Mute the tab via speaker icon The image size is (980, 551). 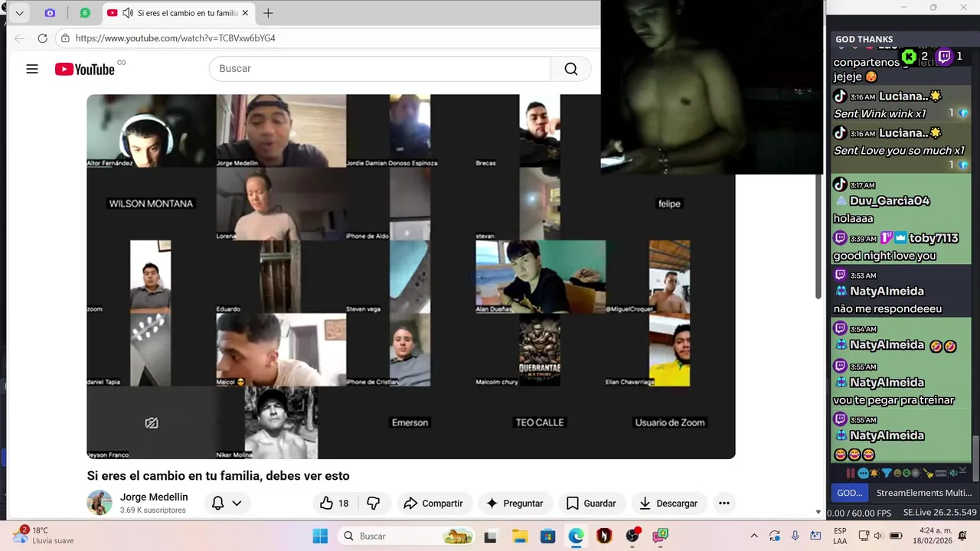click(x=128, y=13)
